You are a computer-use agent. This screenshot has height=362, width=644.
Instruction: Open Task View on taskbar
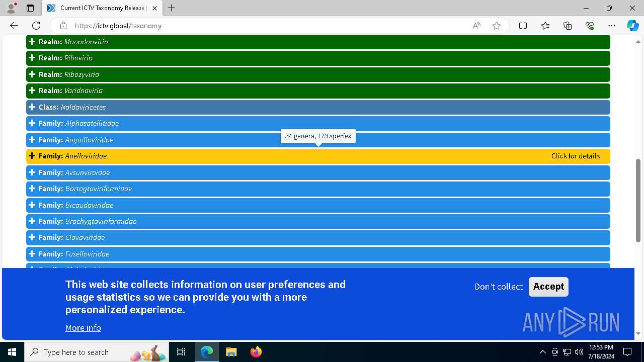coord(181,352)
